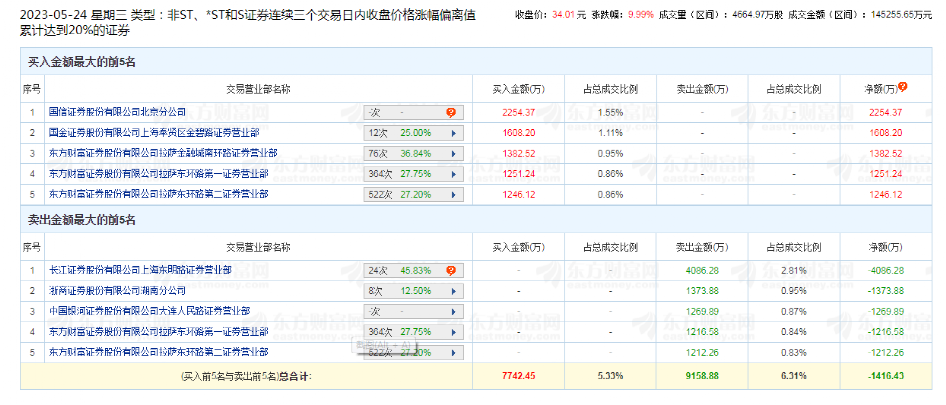This screenshot has height=405, width=946.
Task: Open 东方财富证券拉萨金融城南环路证券营业部 link
Action: pyautogui.click(x=163, y=153)
